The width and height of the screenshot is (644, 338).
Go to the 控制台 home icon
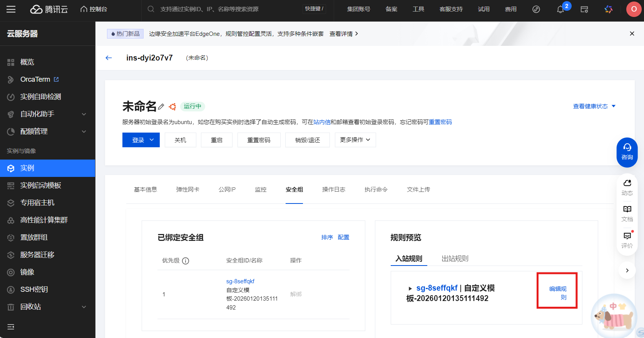(x=84, y=9)
